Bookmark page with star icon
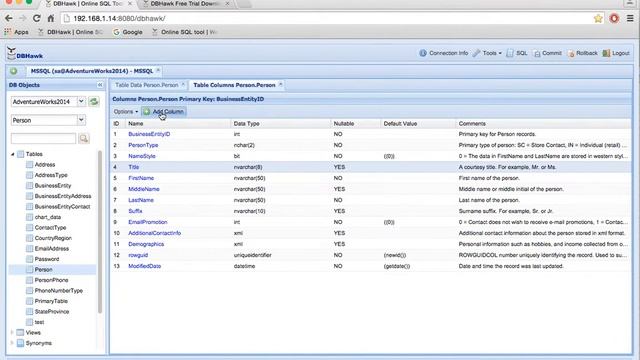 point(598,18)
